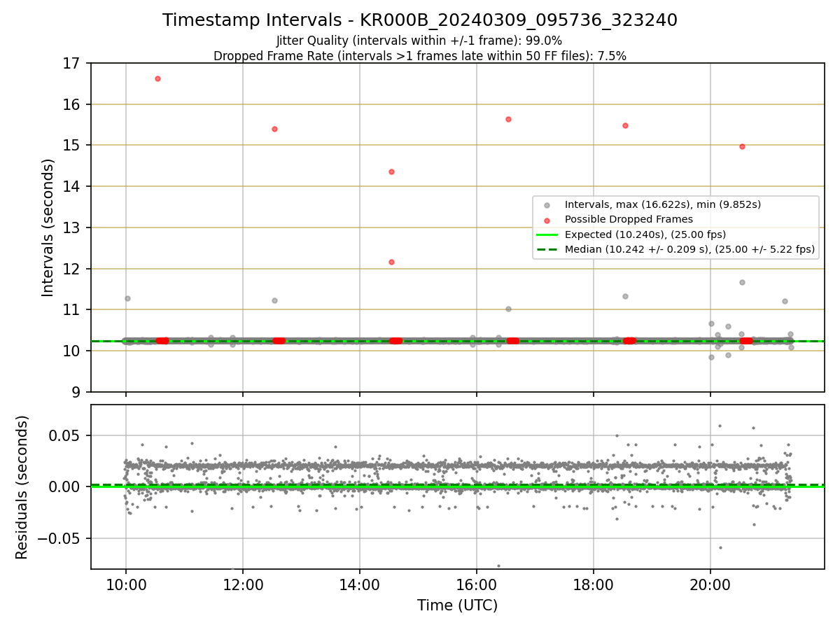This screenshot has height=630, width=840.
Task: Click the '14:00' time tick label
Action: tap(360, 585)
